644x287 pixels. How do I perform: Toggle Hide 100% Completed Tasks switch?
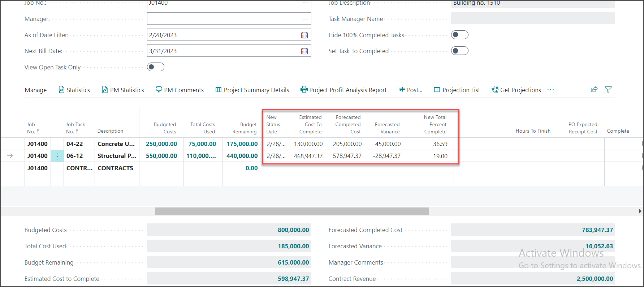(x=459, y=35)
